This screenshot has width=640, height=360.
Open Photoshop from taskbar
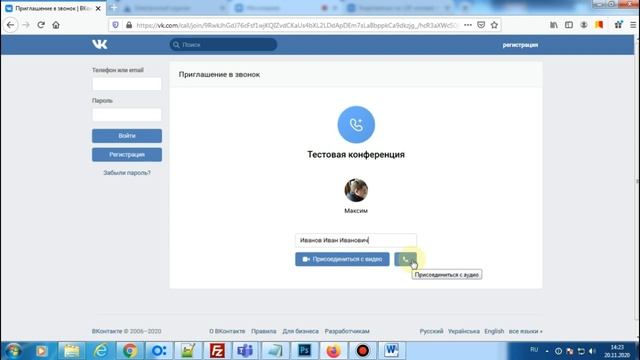pos(304,351)
